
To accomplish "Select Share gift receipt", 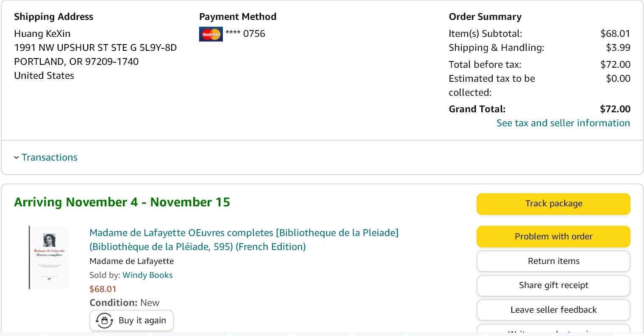I will (553, 285).
